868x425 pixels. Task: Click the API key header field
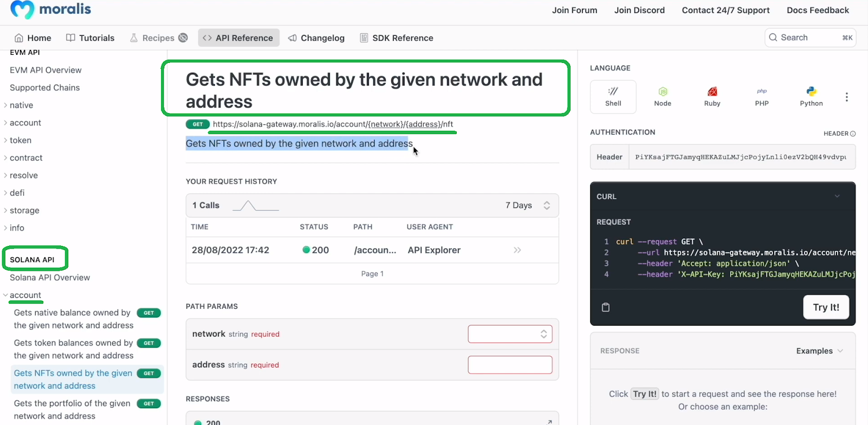click(x=742, y=157)
